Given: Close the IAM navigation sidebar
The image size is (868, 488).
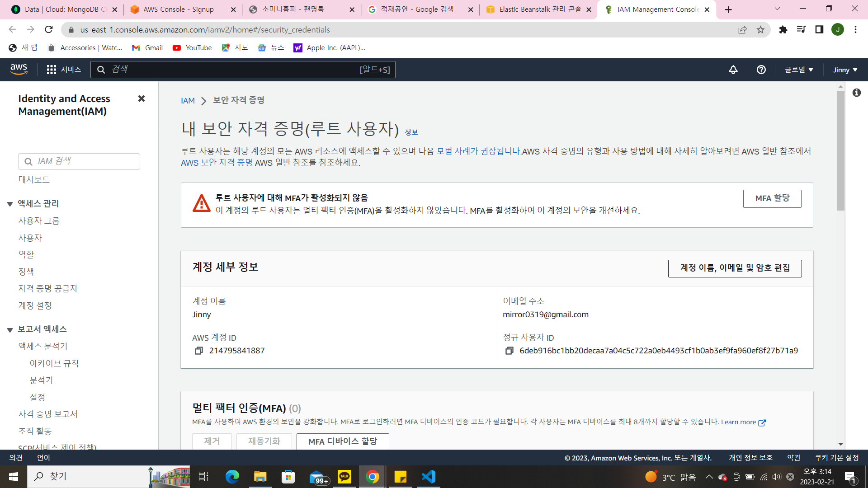Looking at the screenshot, I should [x=142, y=99].
